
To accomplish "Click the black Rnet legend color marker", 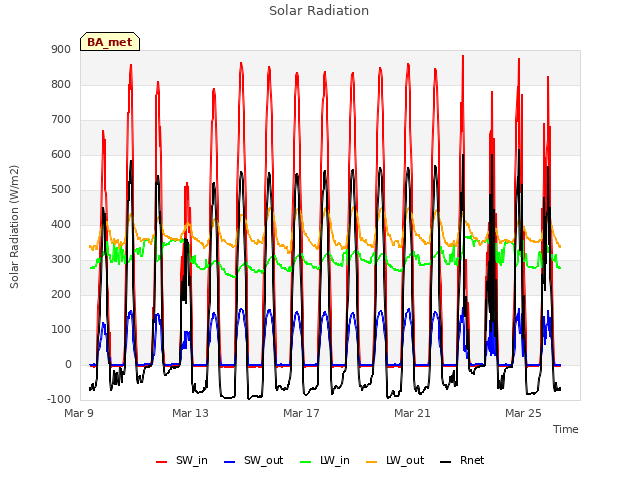I will (x=446, y=462).
